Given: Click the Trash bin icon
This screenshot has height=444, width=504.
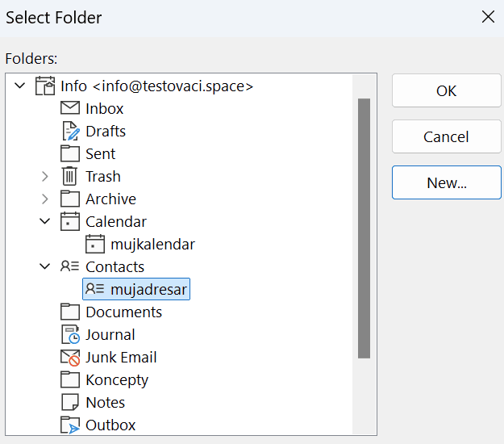Looking at the screenshot, I should [x=69, y=176].
